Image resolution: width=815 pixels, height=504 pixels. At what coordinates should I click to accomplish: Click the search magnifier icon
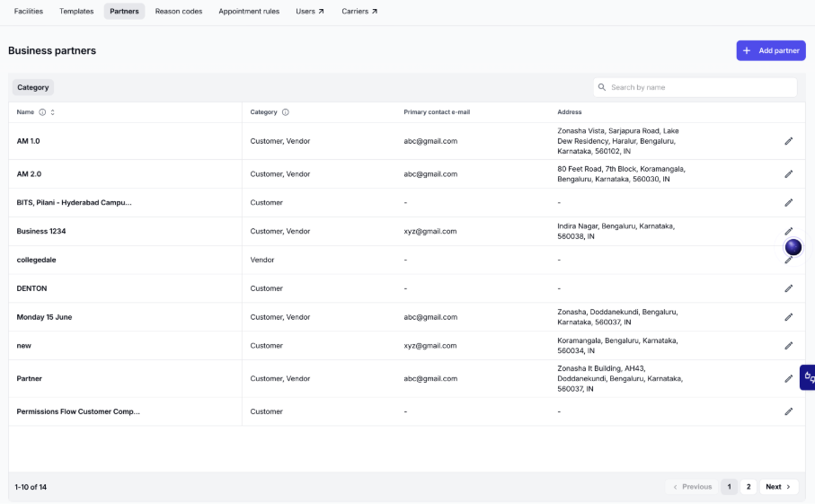click(601, 87)
